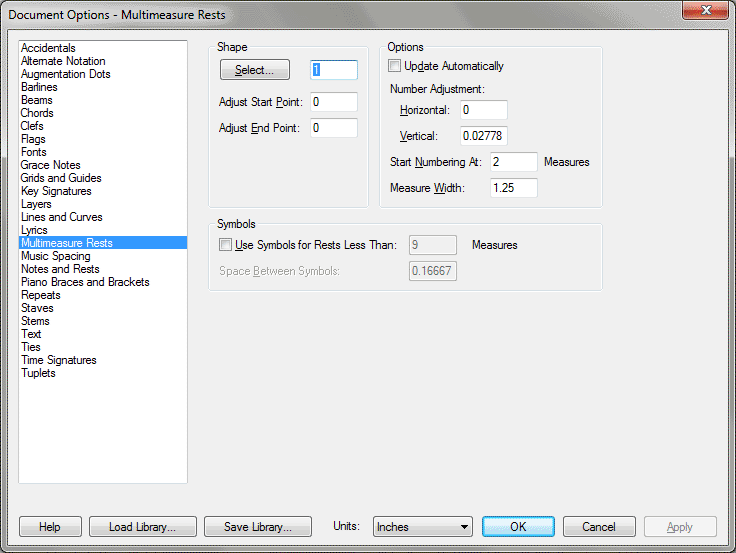Click the Save Library... button
Viewport: 736px width, 553px height.
point(258,527)
